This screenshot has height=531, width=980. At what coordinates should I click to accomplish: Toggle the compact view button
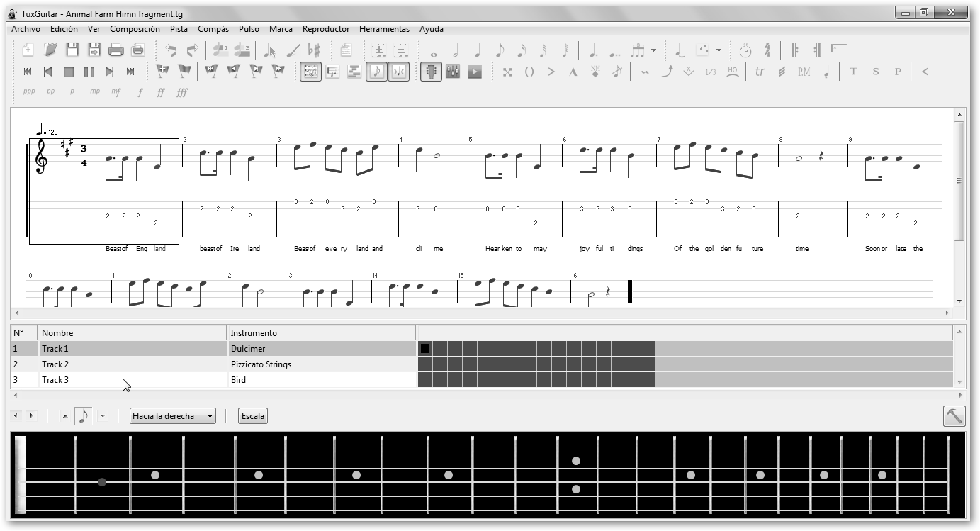coord(399,72)
